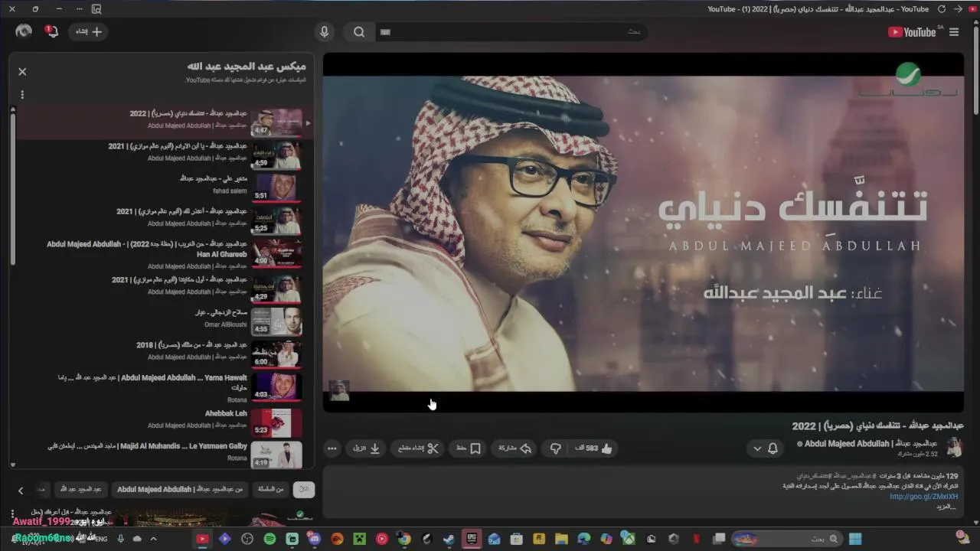Select the chip left of Abdul Majeed Abdullah
Image resolution: width=980 pixels, height=551 pixels.
pyautogui.click(x=80, y=490)
